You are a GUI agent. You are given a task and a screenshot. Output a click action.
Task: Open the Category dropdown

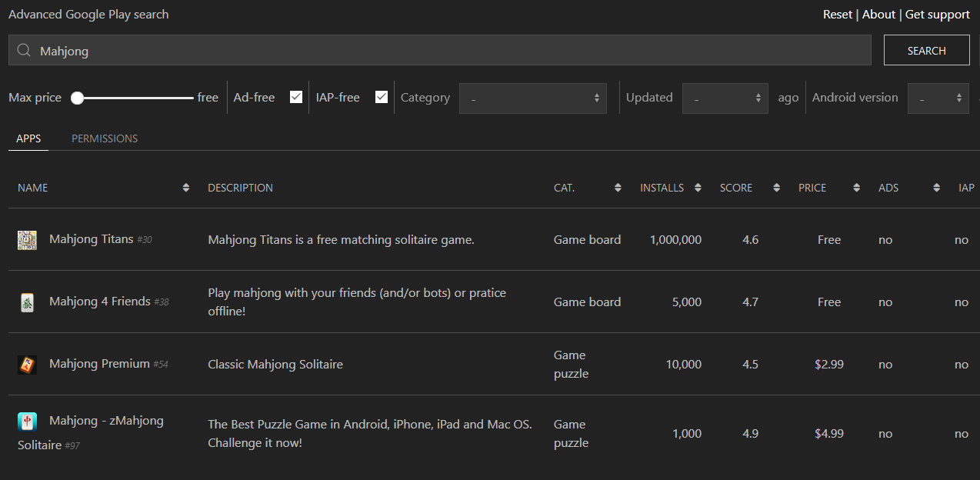533,98
